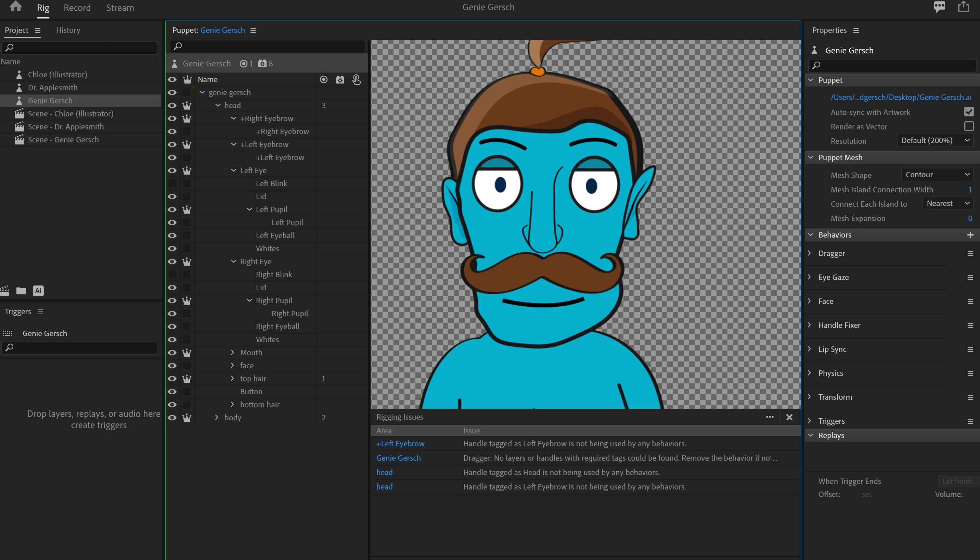This screenshot has height=560, width=980.
Task: Expand the Mouth layer group
Action: (x=232, y=352)
